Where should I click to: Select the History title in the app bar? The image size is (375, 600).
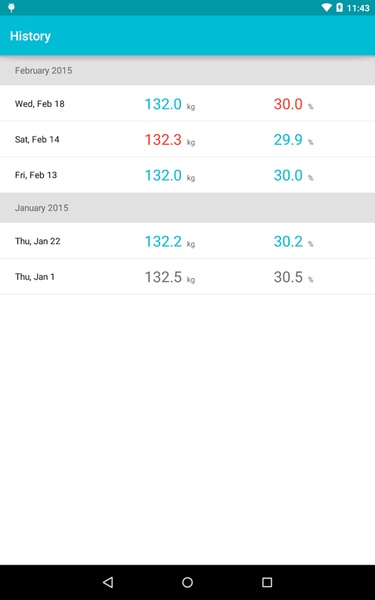click(x=30, y=36)
